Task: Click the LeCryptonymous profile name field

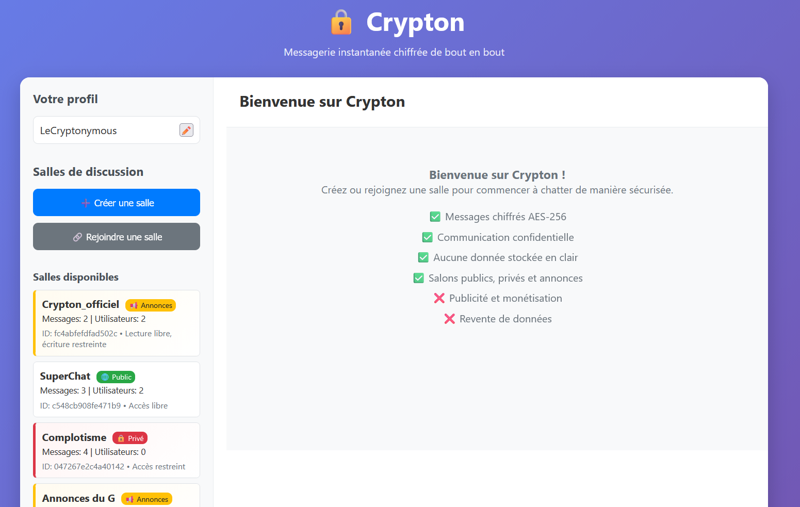Action: coord(105,130)
